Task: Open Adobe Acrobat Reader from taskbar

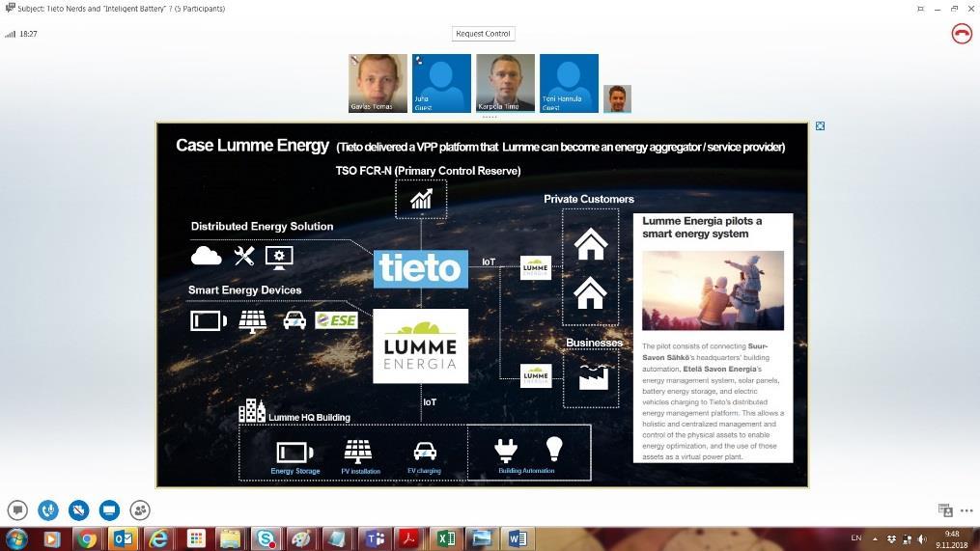Action: click(x=409, y=538)
